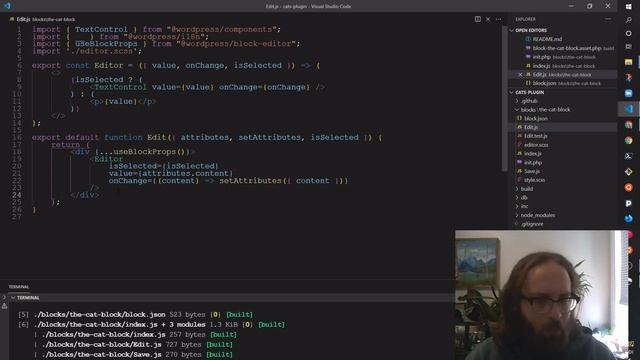Open block-the-cat-block.asset.php in open editors
The height and width of the screenshot is (360, 640).
(567, 48)
